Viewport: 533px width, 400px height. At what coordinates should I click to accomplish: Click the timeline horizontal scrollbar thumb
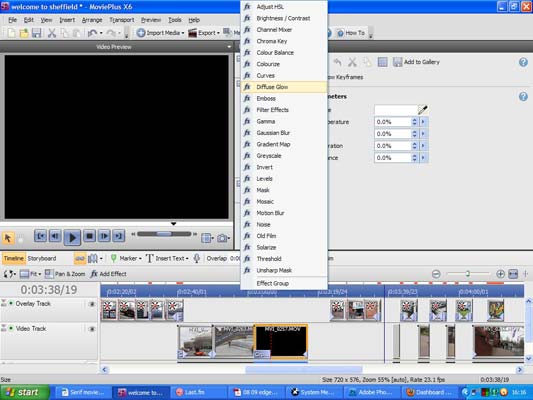point(304,369)
